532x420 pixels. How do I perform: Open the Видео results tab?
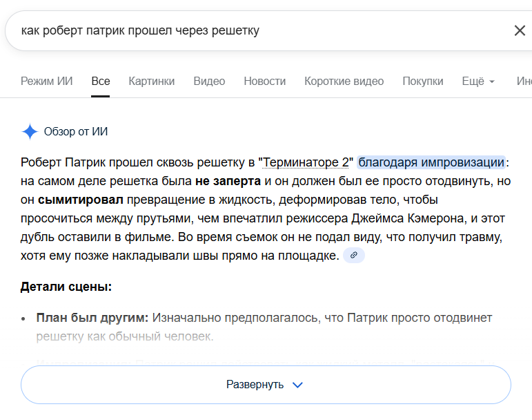click(x=209, y=82)
